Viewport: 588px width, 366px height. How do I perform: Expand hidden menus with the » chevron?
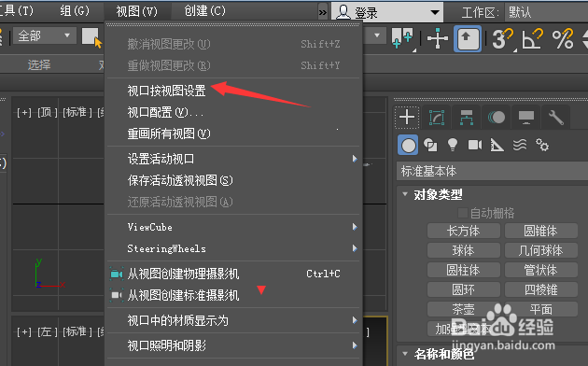[323, 13]
